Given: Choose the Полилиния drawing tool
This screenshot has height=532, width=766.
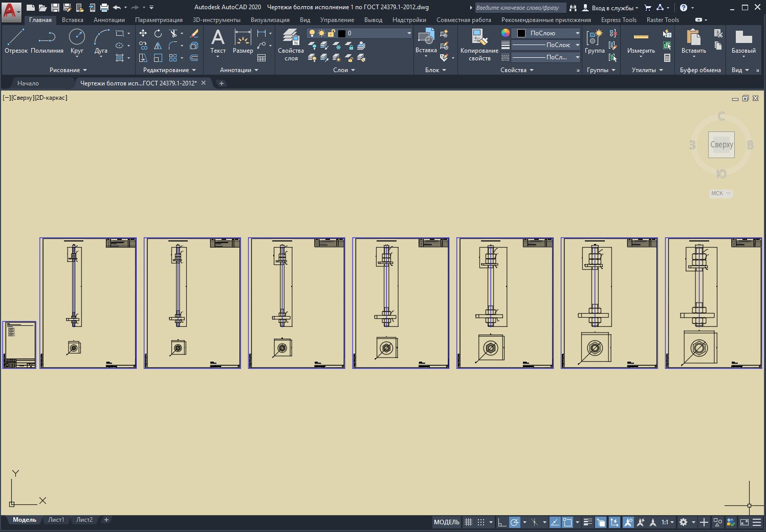Looking at the screenshot, I should coord(47,42).
